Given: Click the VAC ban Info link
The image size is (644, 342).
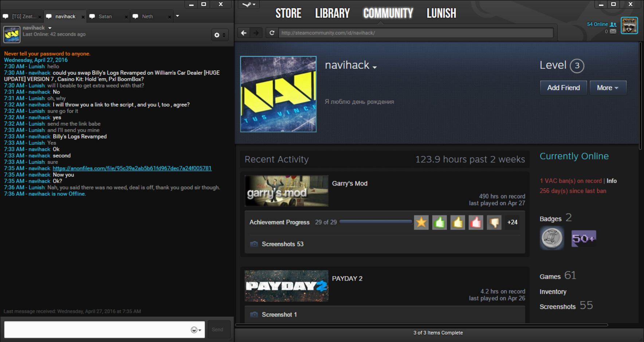Looking at the screenshot, I should [612, 181].
